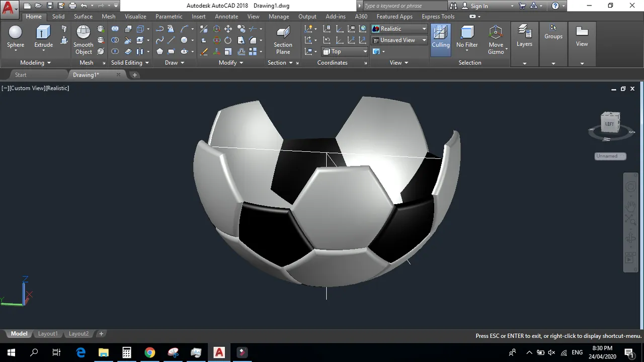Open File Explorer from the taskbar
Screen dimensions: 644x362
pyautogui.click(x=104, y=352)
